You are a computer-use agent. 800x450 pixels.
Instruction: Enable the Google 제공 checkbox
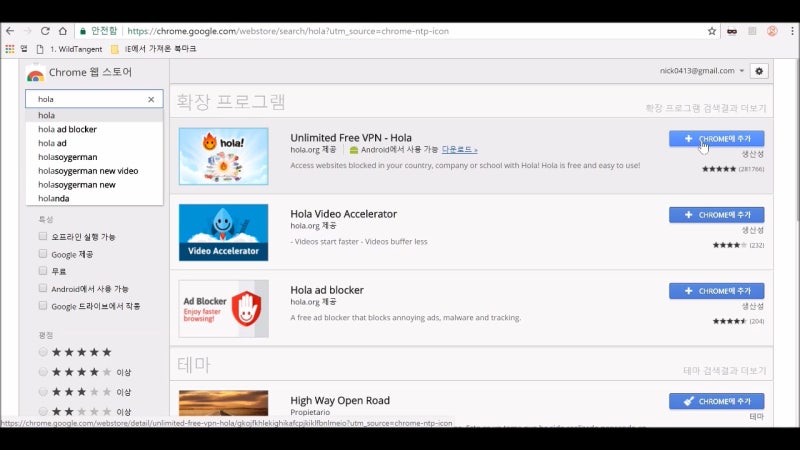point(43,254)
